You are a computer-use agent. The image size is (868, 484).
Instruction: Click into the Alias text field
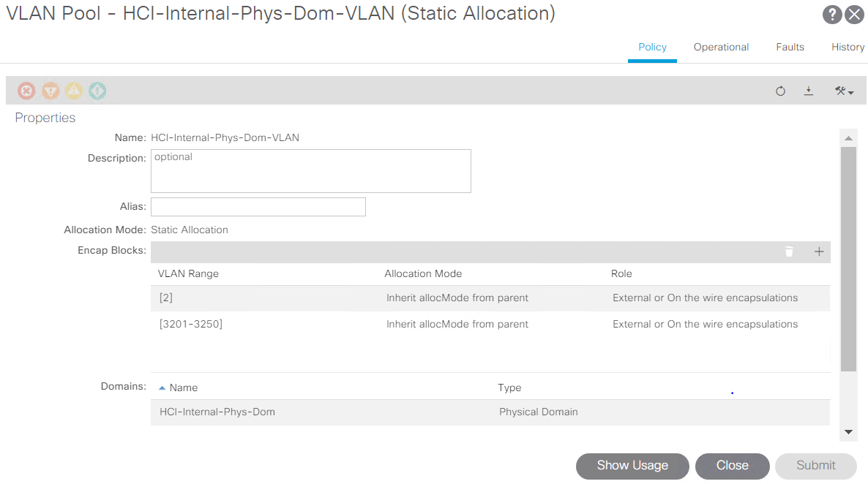[258, 207]
